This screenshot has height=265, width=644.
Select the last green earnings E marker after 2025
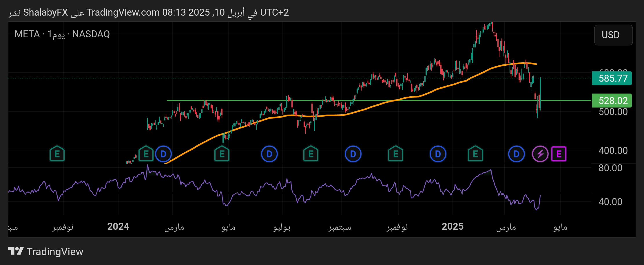[475, 154]
